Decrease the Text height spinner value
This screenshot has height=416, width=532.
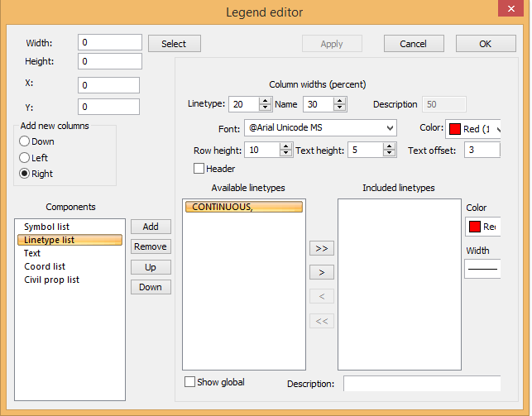[388, 154]
